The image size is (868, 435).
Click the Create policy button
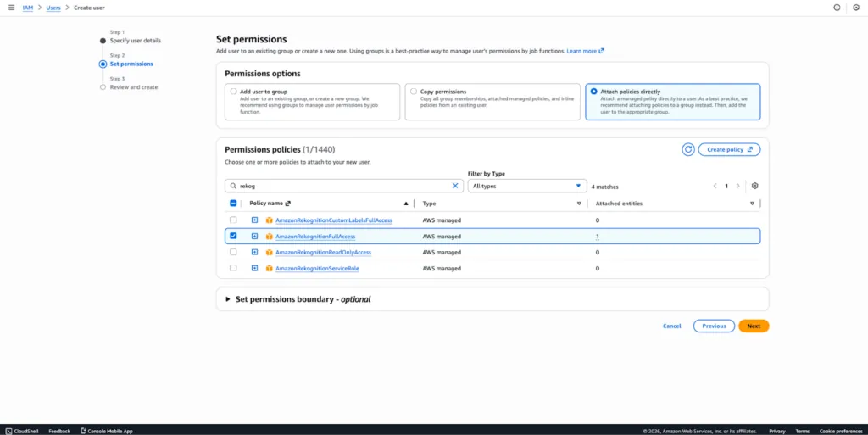point(729,149)
